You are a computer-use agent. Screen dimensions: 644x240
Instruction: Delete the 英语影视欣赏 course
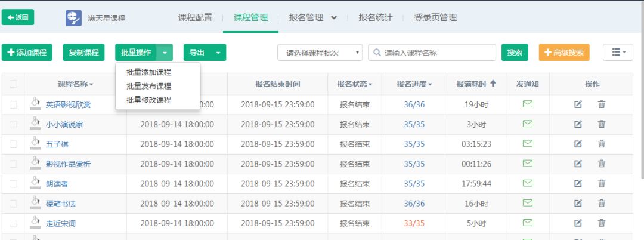click(x=601, y=104)
